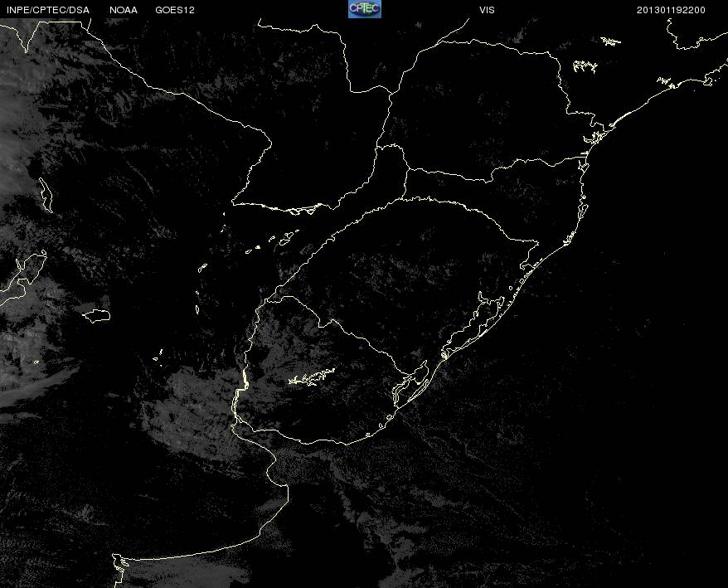Select the VIS channel label
The width and height of the screenshot is (728, 588).
pos(487,10)
